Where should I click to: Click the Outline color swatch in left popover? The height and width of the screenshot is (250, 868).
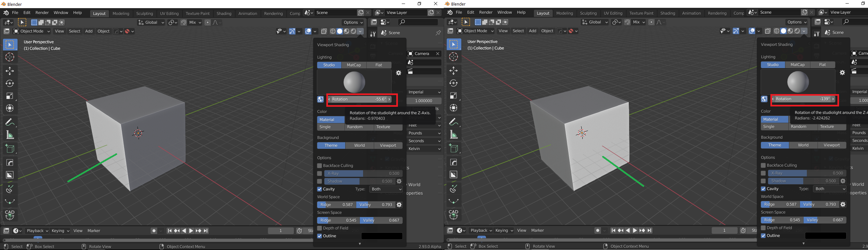382,236
